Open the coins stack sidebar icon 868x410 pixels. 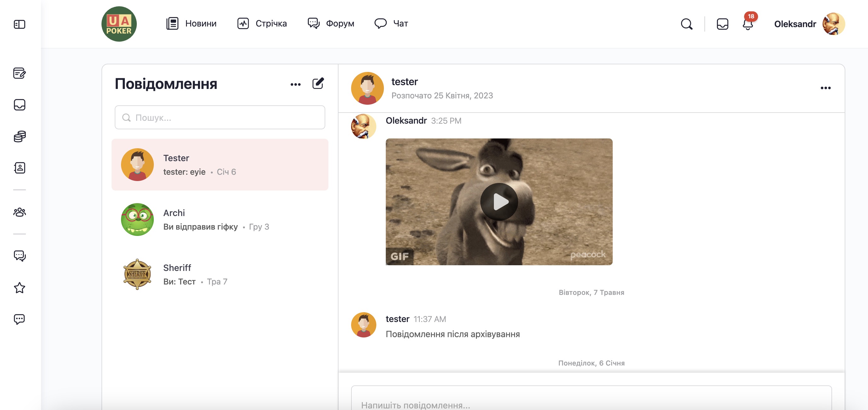[x=20, y=136]
